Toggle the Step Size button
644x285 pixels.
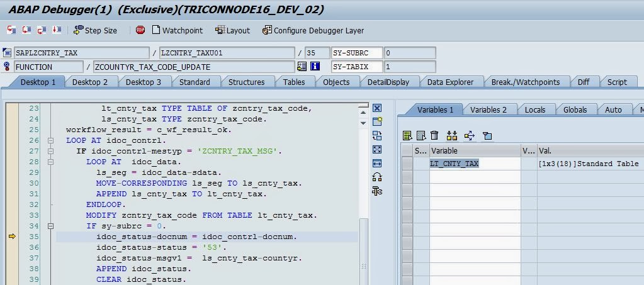(95, 30)
